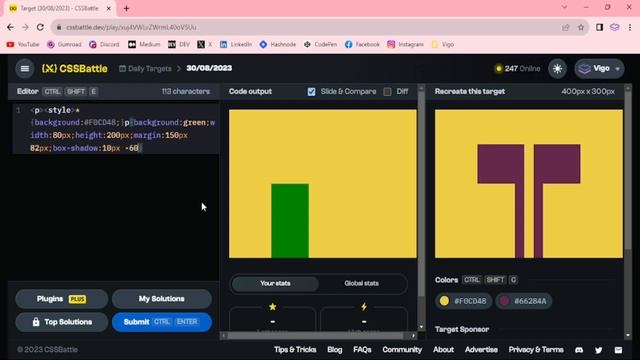Open the Medium bookmark
This screenshot has width=640, height=360.
click(144, 44)
